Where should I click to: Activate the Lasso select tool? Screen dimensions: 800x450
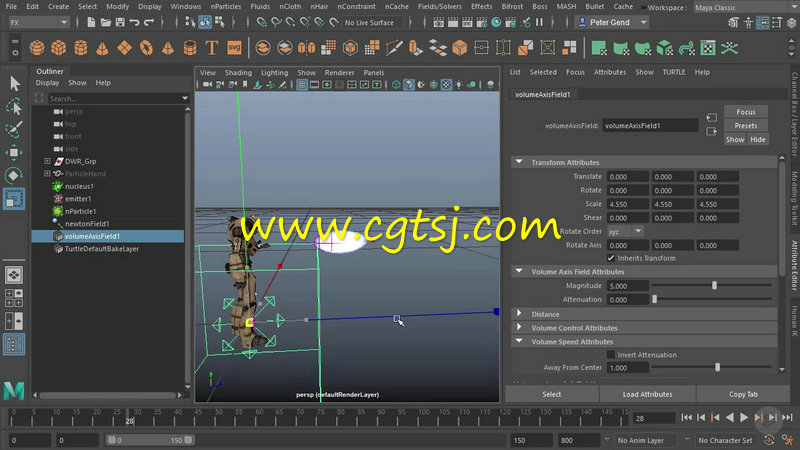click(14, 107)
